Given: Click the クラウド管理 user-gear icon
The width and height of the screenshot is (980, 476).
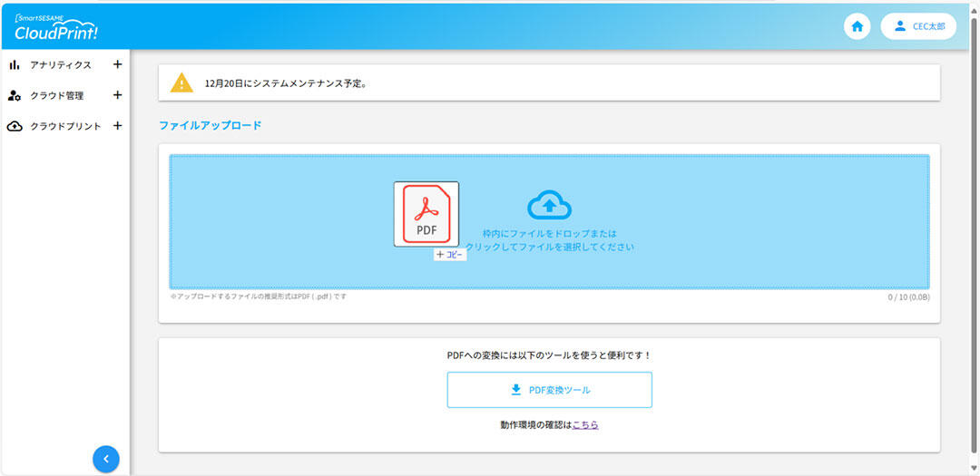Looking at the screenshot, I should (x=15, y=95).
